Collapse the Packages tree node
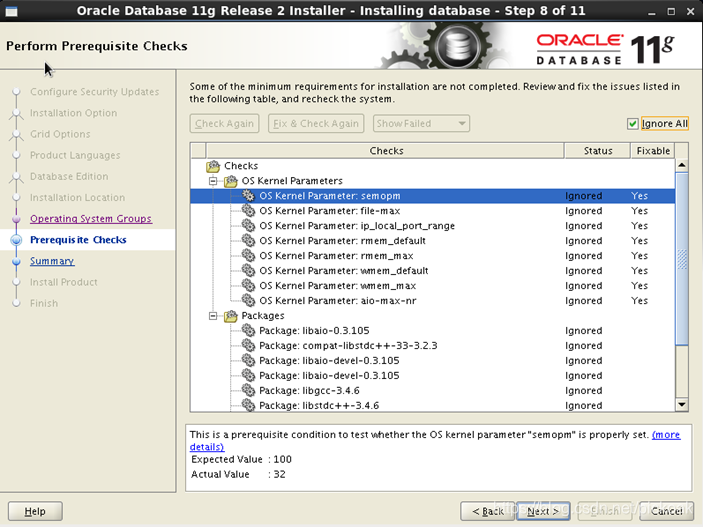 213,316
